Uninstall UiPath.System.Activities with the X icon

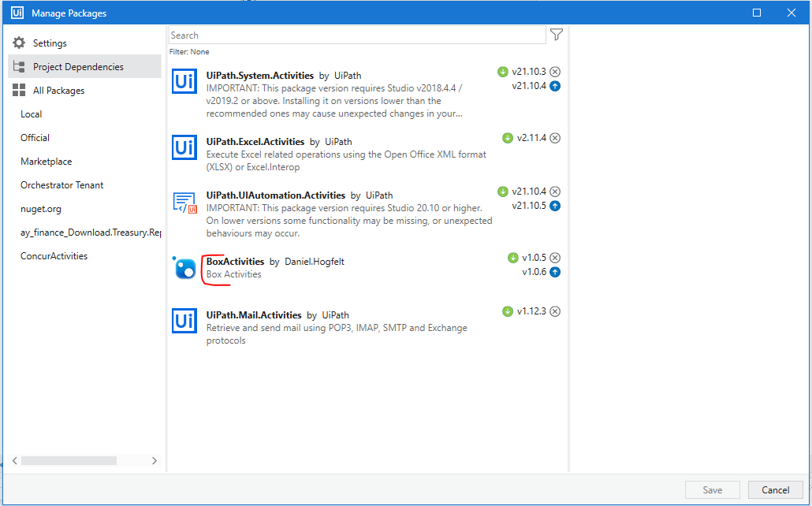pos(555,72)
